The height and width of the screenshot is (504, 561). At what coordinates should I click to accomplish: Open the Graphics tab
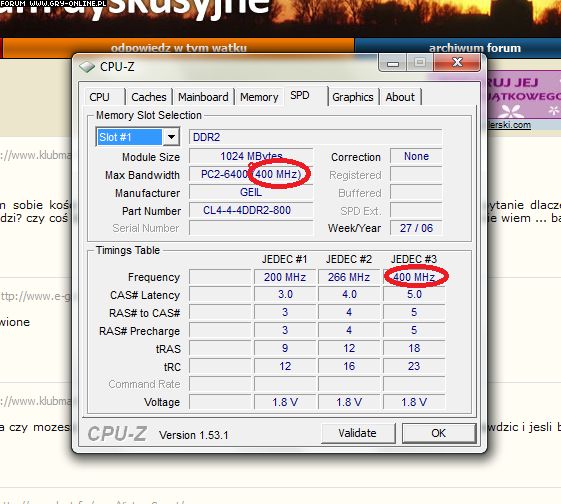353,97
